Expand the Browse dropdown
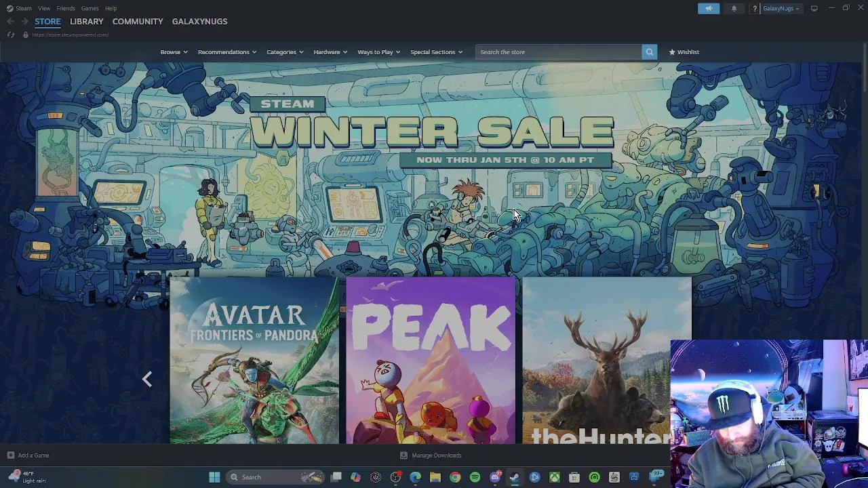This screenshot has width=868, height=488. (x=174, y=52)
